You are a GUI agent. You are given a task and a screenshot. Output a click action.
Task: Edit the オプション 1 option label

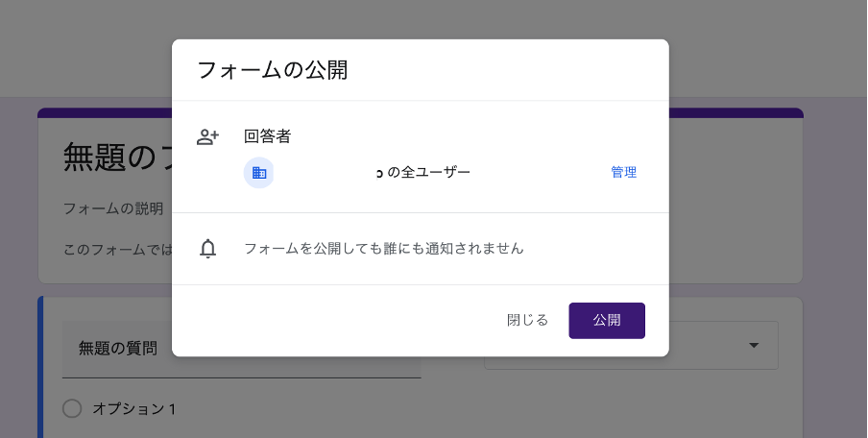pos(134,409)
